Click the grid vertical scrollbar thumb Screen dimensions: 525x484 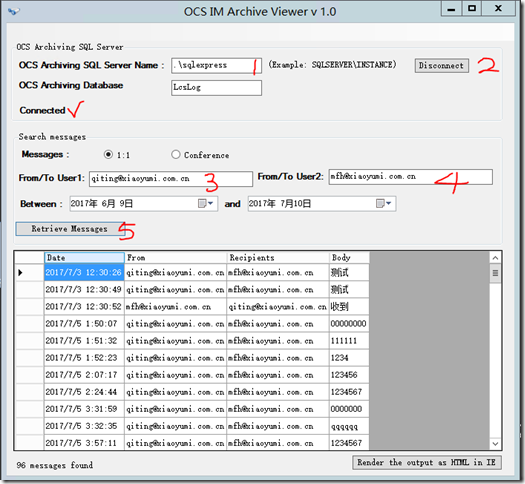496,273
